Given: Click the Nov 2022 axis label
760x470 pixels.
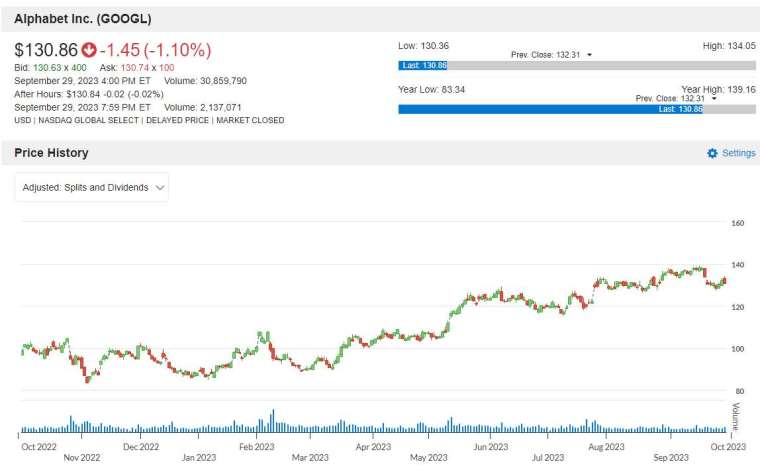Looking at the screenshot, I should (x=82, y=457).
